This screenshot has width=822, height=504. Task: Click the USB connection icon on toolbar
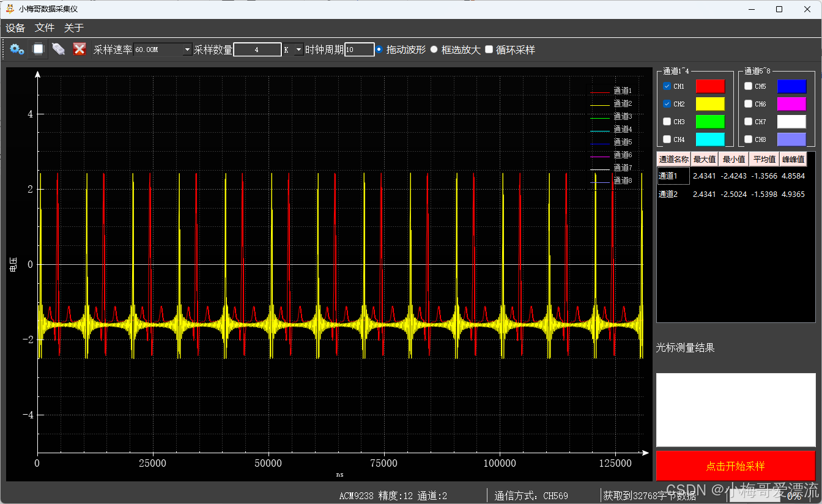click(58, 49)
